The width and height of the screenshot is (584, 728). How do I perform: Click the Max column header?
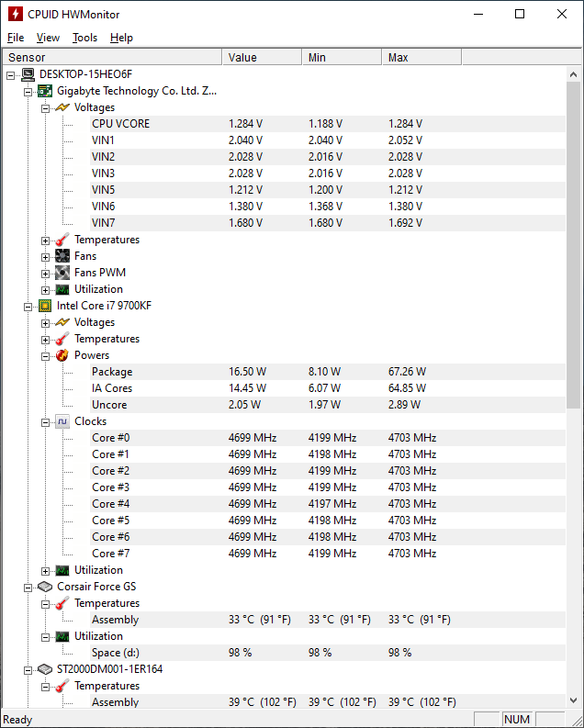point(421,57)
